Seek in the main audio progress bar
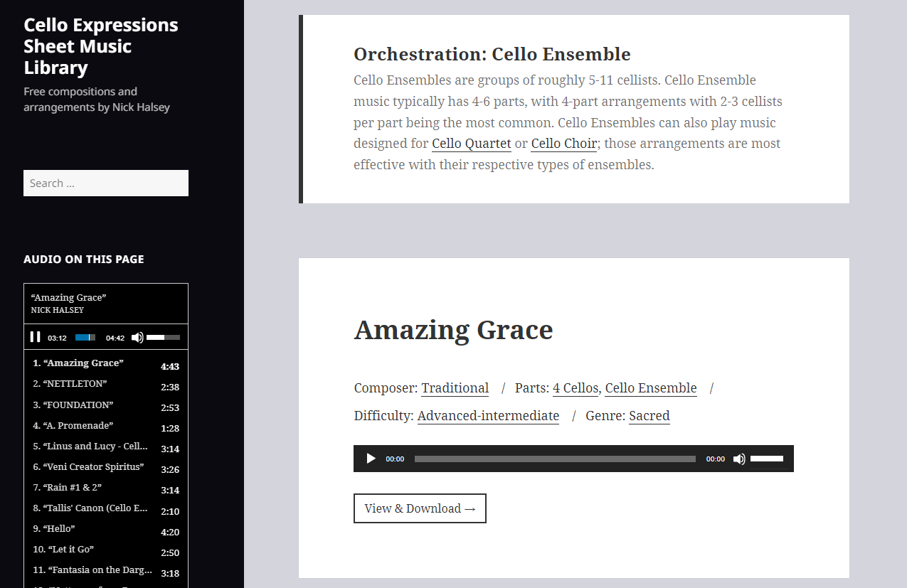 (555, 459)
